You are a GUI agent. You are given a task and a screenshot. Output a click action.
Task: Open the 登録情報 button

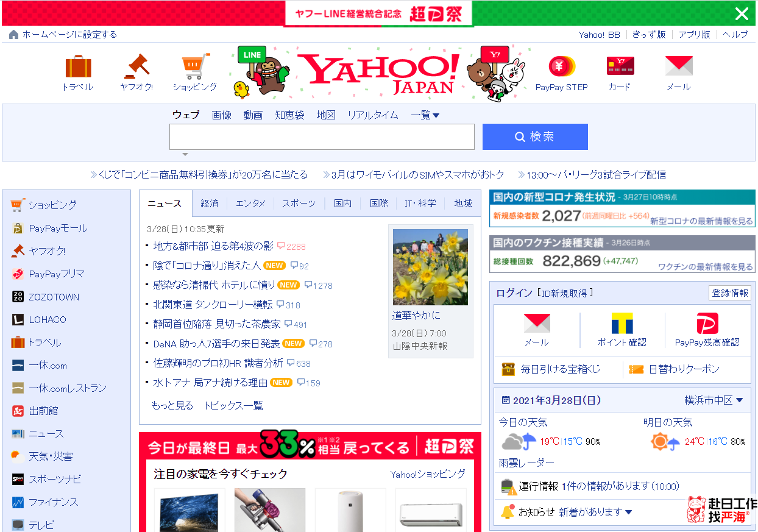click(x=729, y=293)
